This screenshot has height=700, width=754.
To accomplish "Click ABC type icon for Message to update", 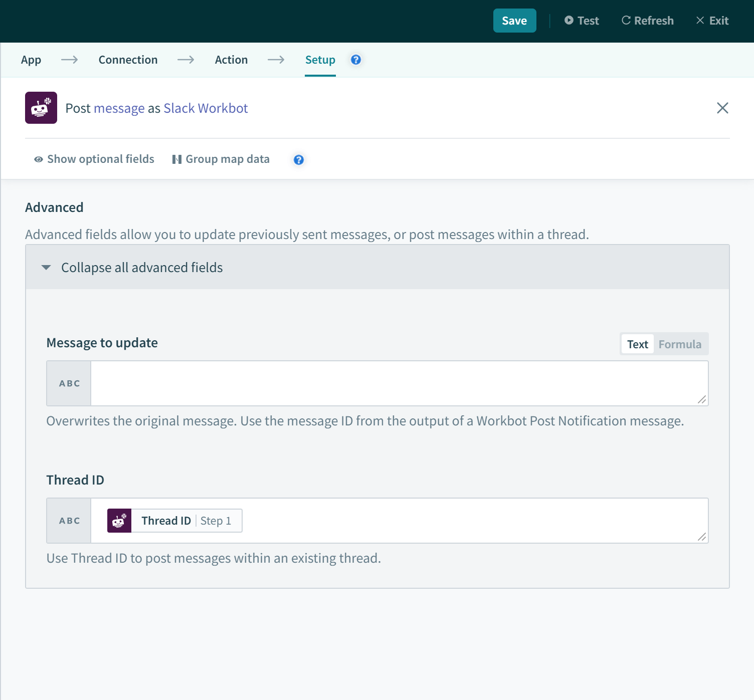I will (69, 383).
